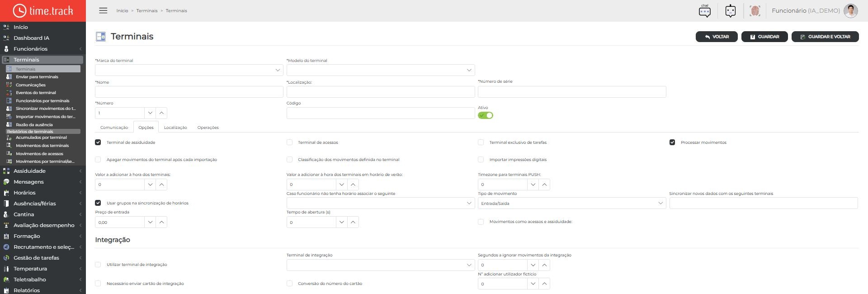Open the Modelo do terminal dropdown

click(x=381, y=70)
